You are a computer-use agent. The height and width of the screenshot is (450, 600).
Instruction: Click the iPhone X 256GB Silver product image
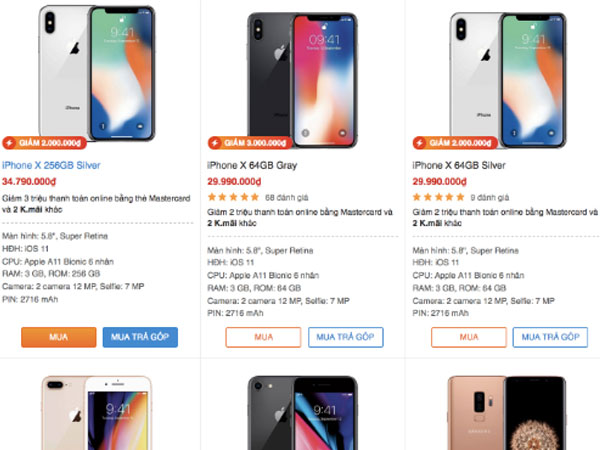tap(97, 70)
